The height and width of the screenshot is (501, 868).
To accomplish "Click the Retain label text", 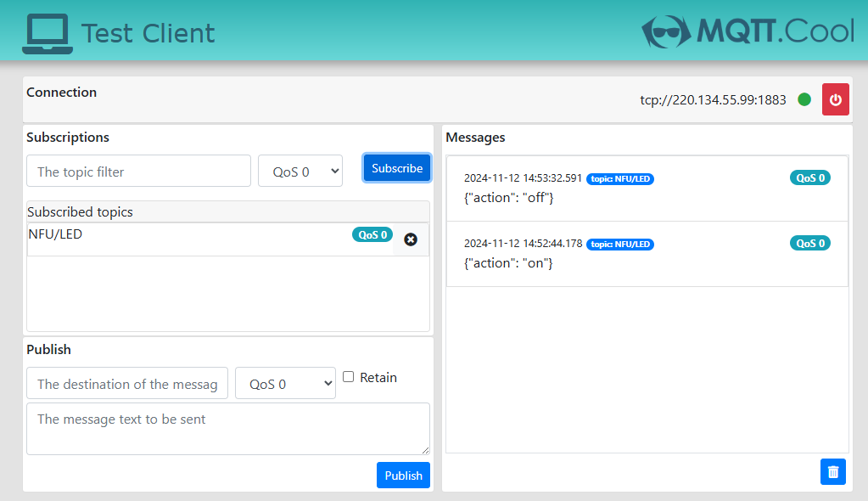I will click(x=378, y=377).
